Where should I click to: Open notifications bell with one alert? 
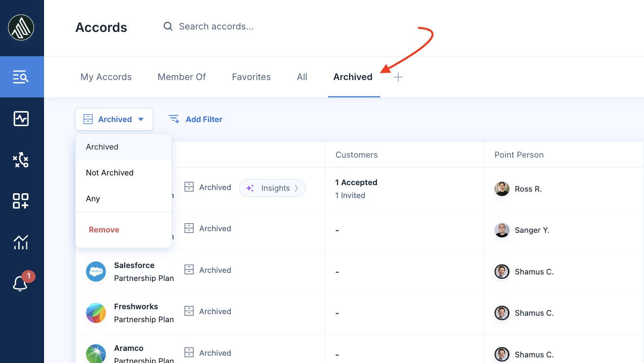(x=21, y=283)
